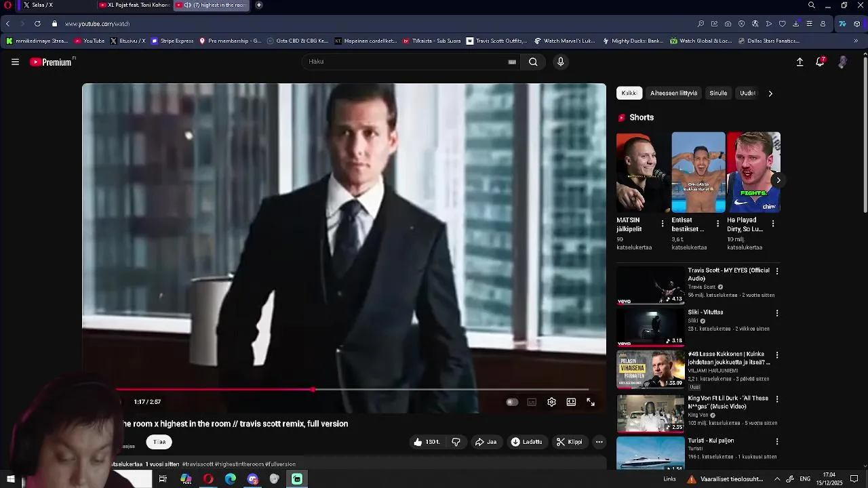Show hidden system tray icons

tap(777, 479)
